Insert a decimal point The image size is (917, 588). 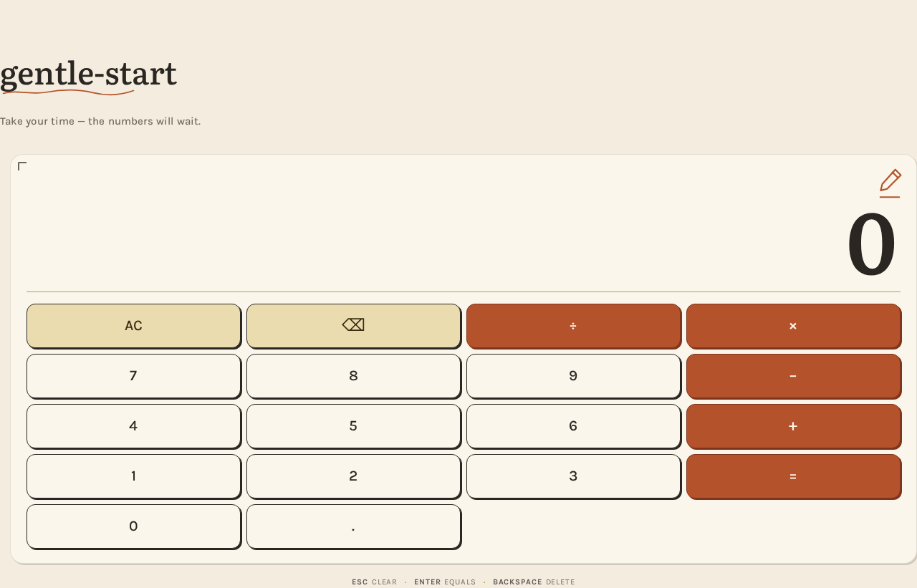[x=353, y=526]
